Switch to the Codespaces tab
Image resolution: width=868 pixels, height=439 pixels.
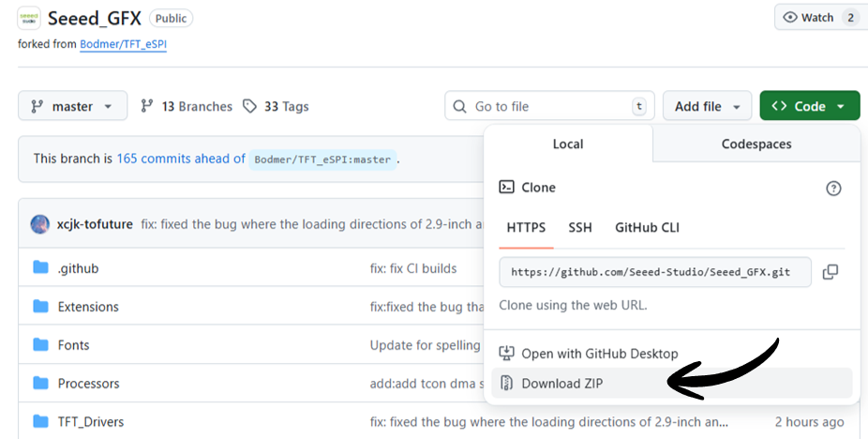pyautogui.click(x=756, y=144)
